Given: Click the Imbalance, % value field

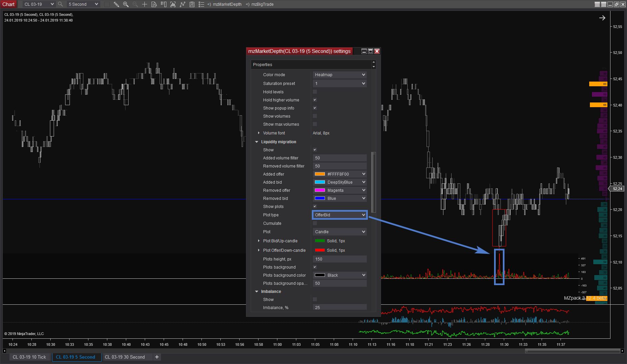Looking at the screenshot, I should pyautogui.click(x=339, y=307).
